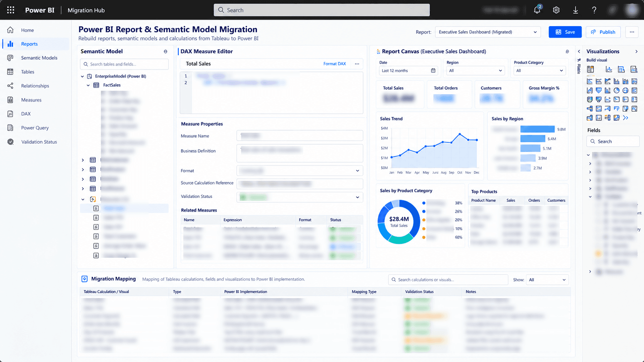
Task: Click the DAX sidebar icon
Action: [10, 114]
